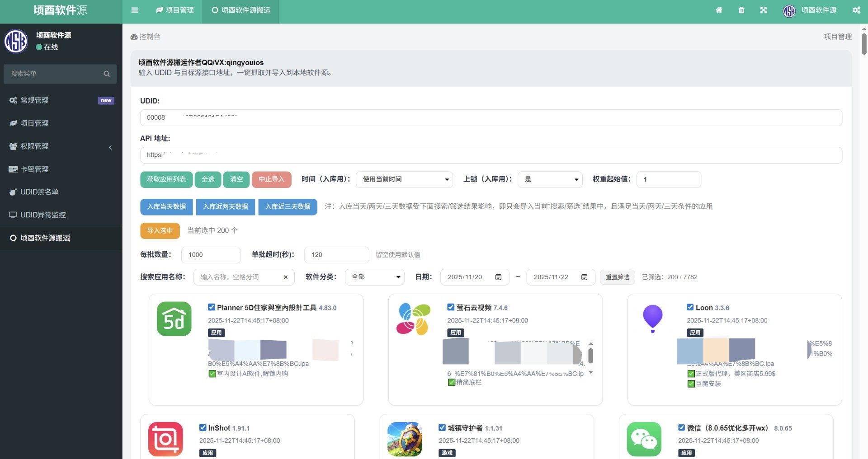Viewport: 868px width, 459px height.
Task: Click the scrollbar inside 萤石云视频 card
Action: [x=590, y=356]
